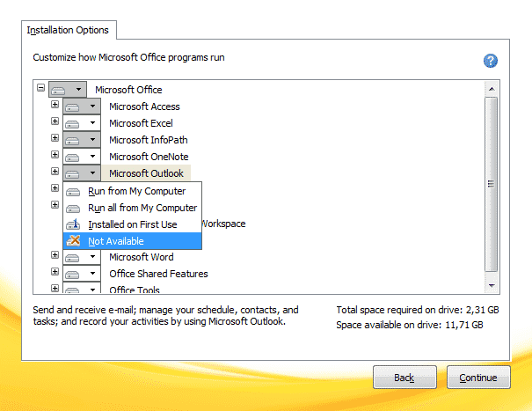532x411 pixels.
Task: Expand the Microsoft OneNote node
Action: 55,155
